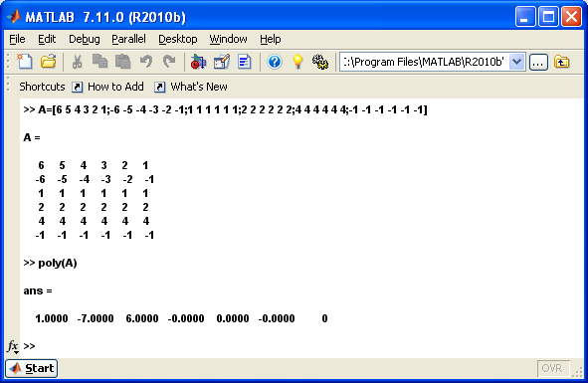Click the value -7.0000 in ans

[96, 318]
